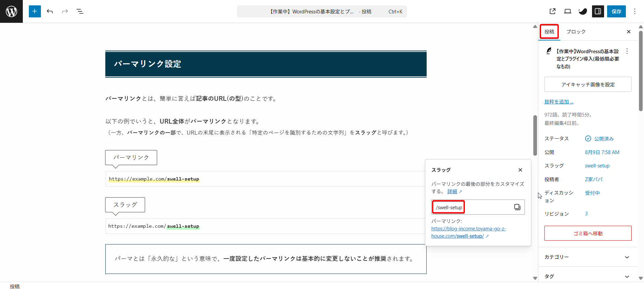This screenshot has width=644, height=291.
Task: Save the post with the 保存 button
Action: [616, 11]
